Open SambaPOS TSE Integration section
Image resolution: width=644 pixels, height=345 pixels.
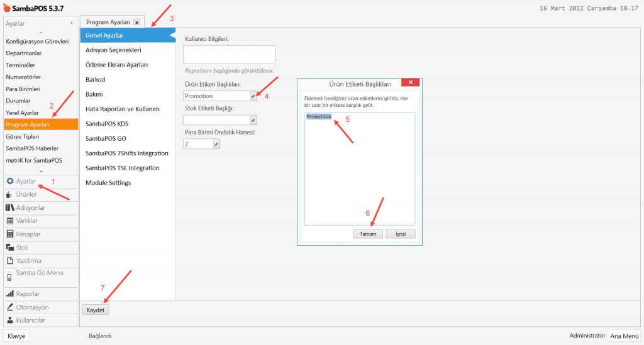[128, 168]
